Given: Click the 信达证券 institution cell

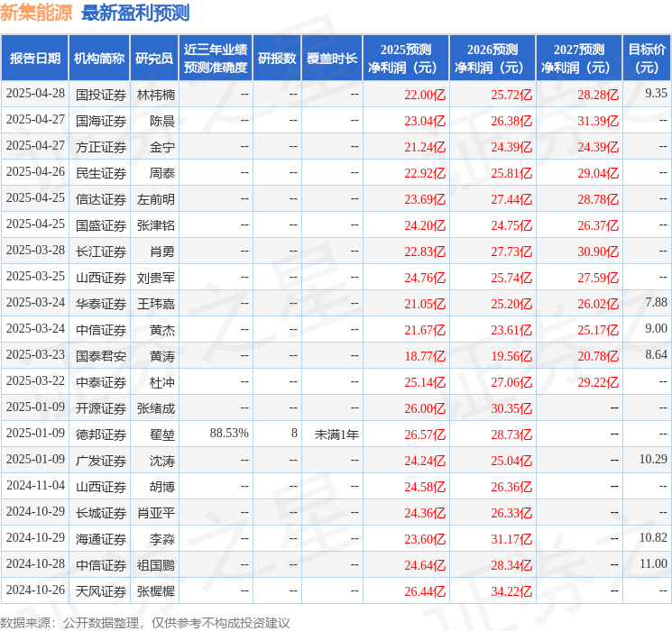Looking at the screenshot, I should [x=101, y=199].
